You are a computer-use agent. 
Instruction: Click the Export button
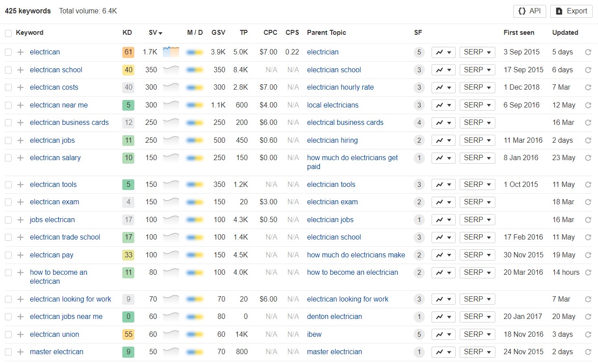point(571,11)
